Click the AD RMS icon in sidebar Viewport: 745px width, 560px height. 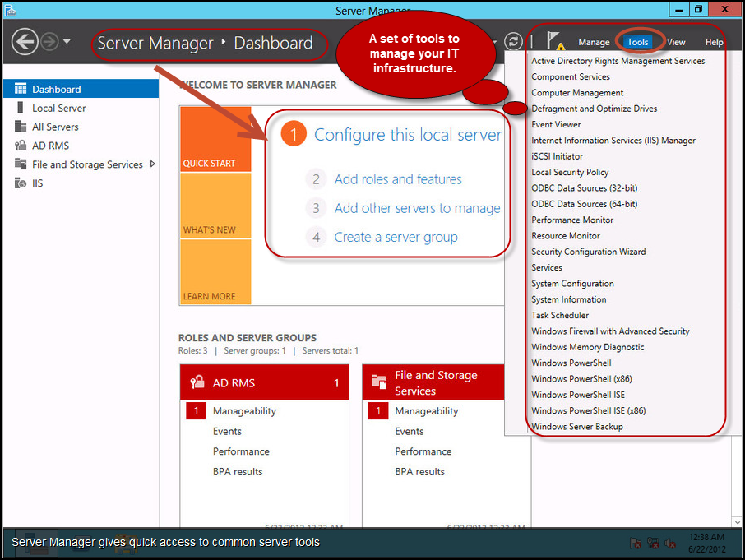pyautogui.click(x=21, y=146)
